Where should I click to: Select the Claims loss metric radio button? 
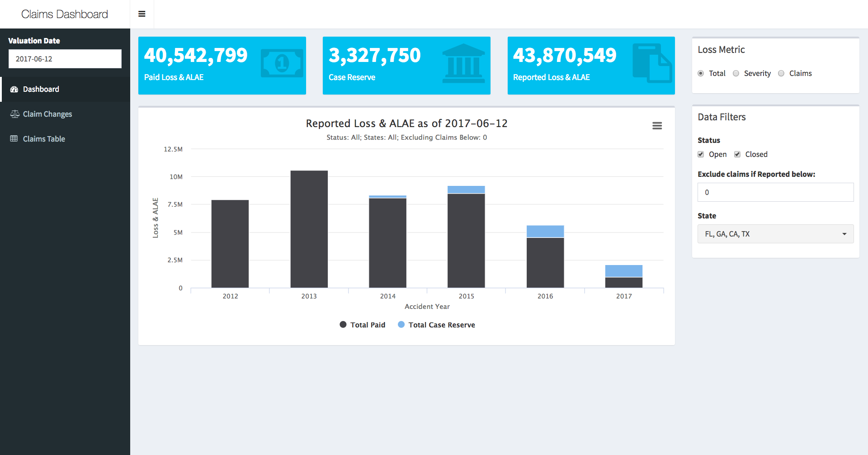tap(781, 73)
